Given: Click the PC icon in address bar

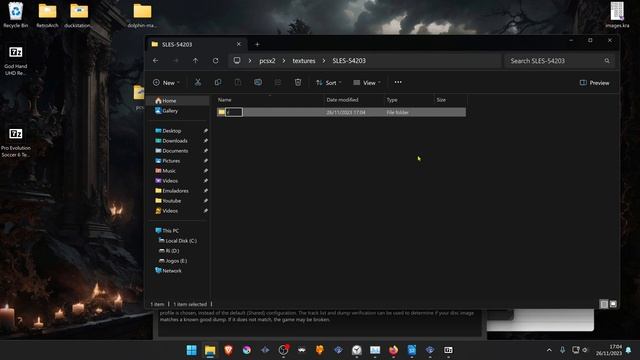Looking at the screenshot, I should (x=237, y=60).
